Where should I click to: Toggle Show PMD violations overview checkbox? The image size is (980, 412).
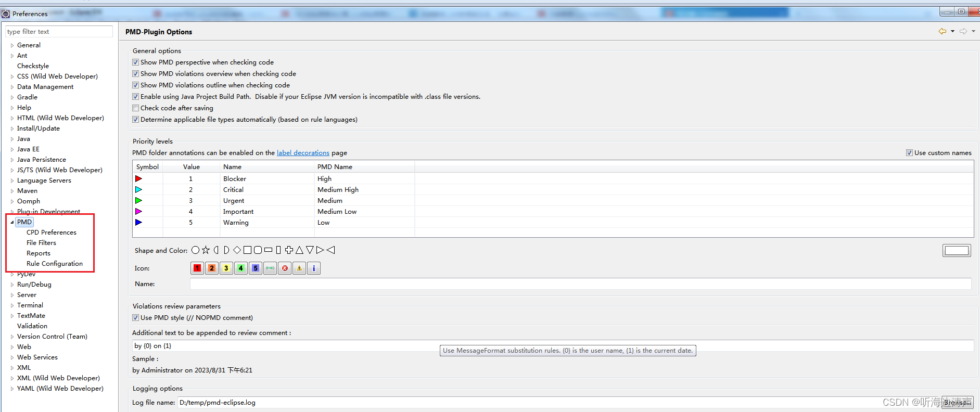click(x=136, y=73)
